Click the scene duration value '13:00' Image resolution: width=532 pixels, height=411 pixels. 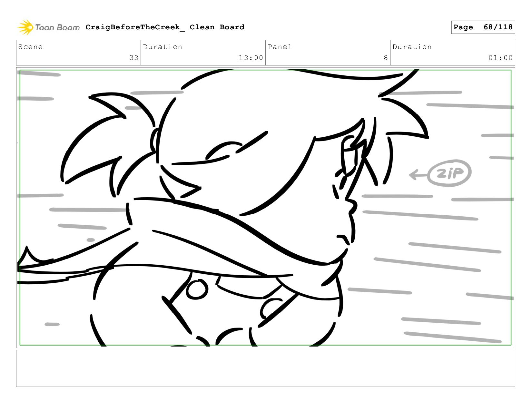251,58
